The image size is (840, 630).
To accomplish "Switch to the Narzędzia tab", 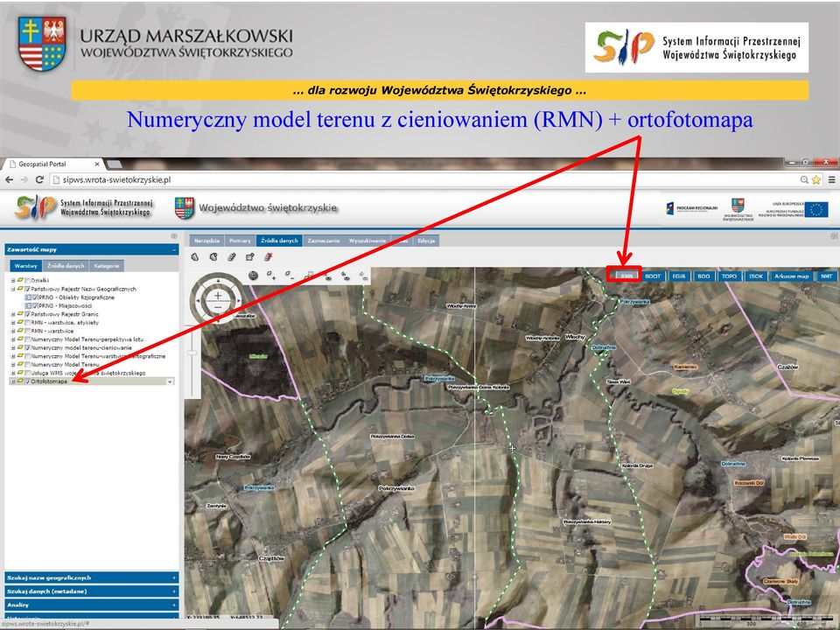I will pyautogui.click(x=206, y=241).
